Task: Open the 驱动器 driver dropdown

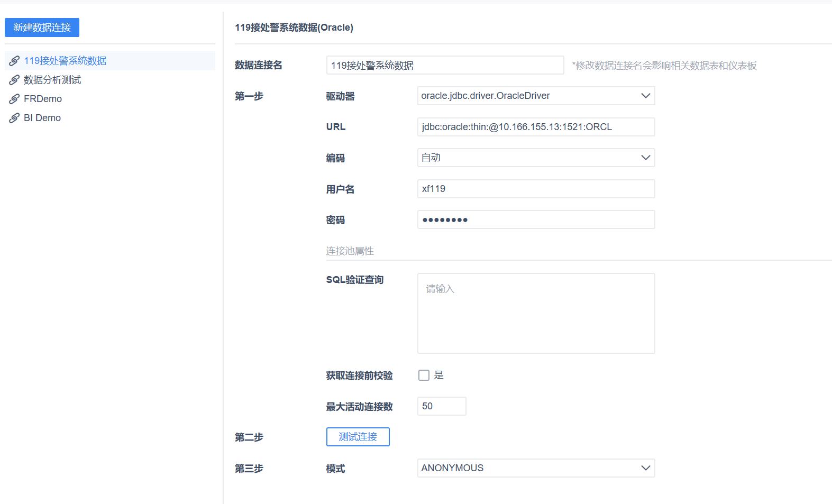Action: coord(536,96)
